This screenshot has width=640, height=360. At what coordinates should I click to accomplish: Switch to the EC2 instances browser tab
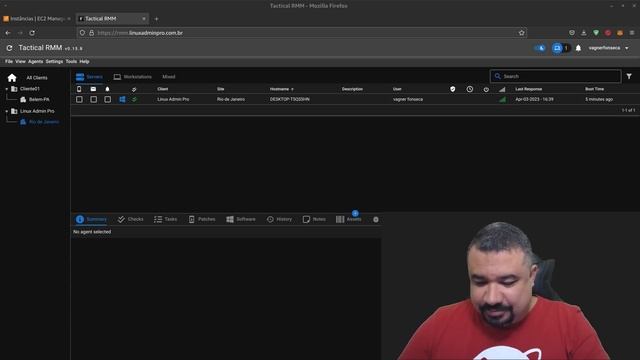tap(36, 19)
